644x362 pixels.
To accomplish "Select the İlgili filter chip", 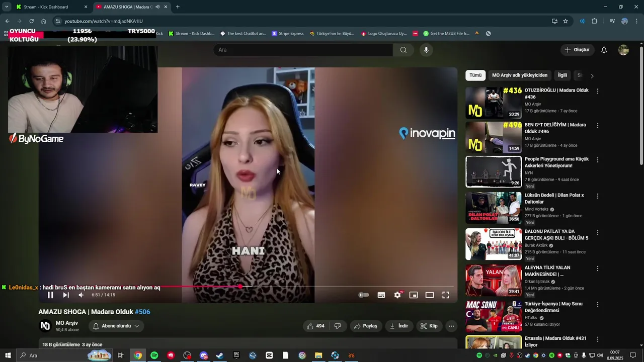I will point(562,75).
